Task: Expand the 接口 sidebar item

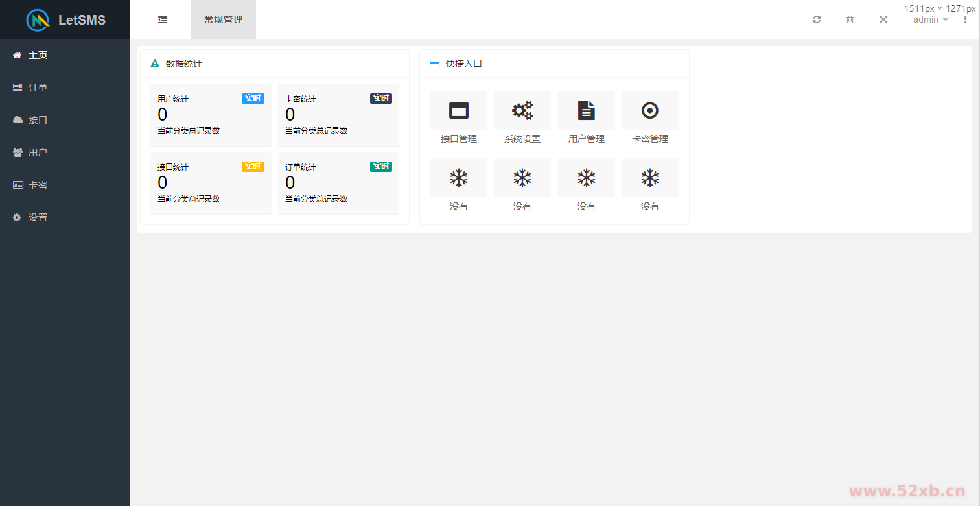Action: pos(38,120)
